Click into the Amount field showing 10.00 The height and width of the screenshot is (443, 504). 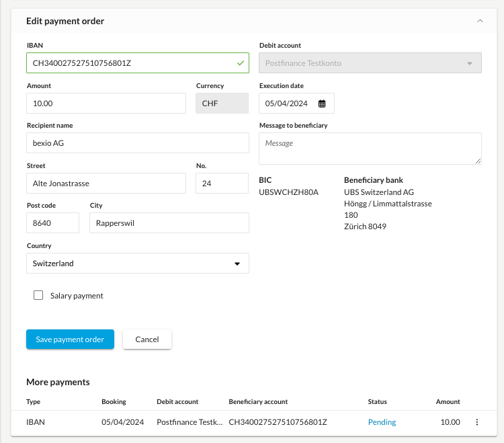pos(106,104)
